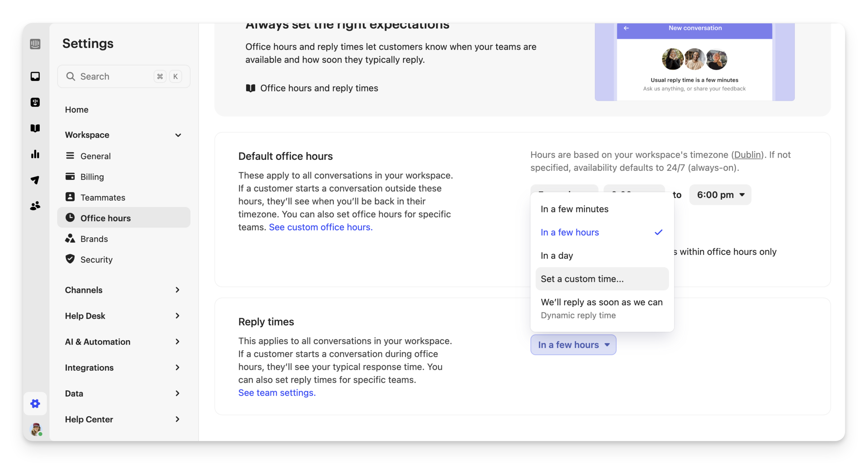This screenshot has width=868, height=464.
Task: Toggle the 'In a few hours' dropdown button
Action: tap(573, 345)
